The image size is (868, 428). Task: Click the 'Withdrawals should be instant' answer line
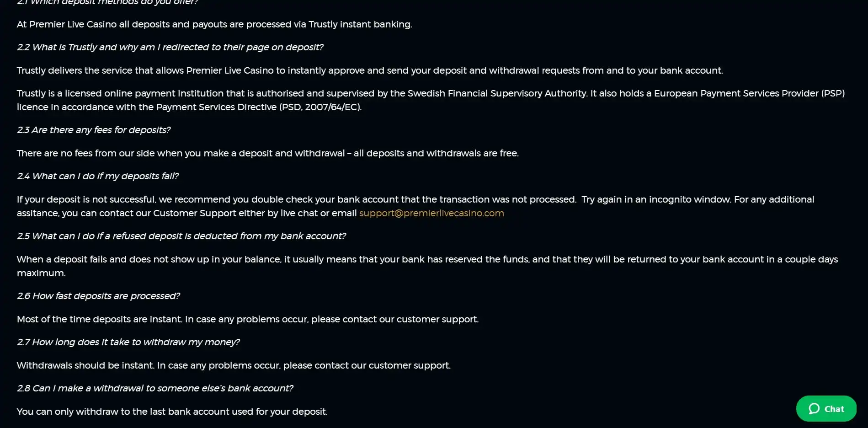(x=234, y=365)
